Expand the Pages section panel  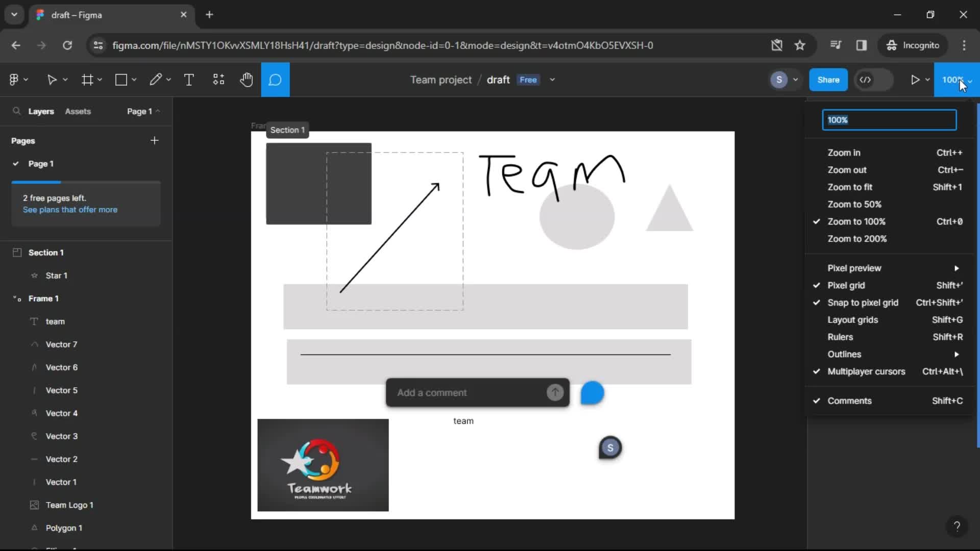[x=23, y=140]
